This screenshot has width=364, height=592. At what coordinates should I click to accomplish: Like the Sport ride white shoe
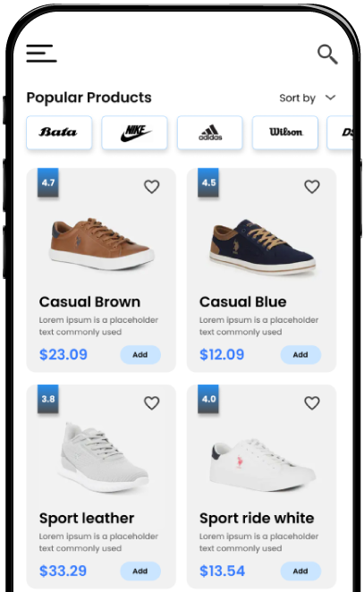coord(312,402)
